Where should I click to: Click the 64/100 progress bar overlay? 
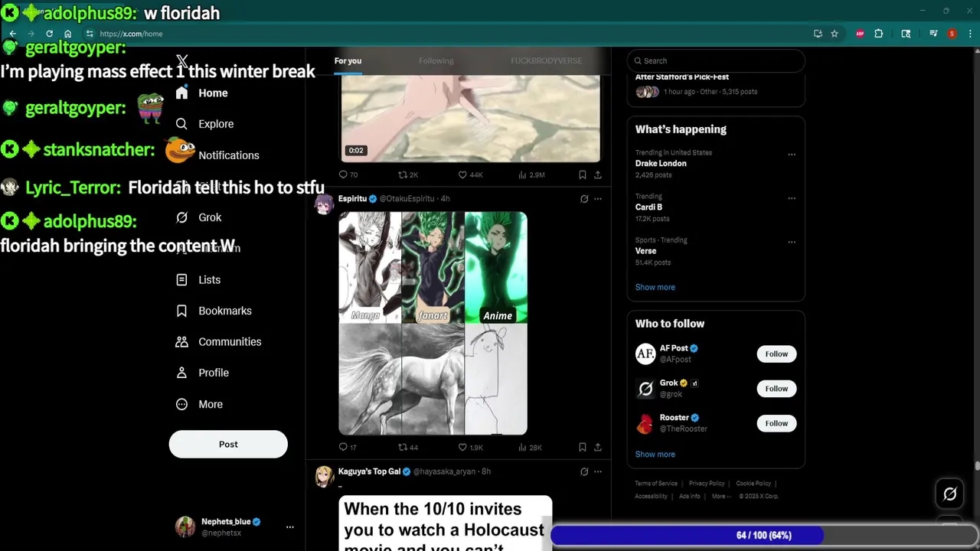(x=764, y=535)
